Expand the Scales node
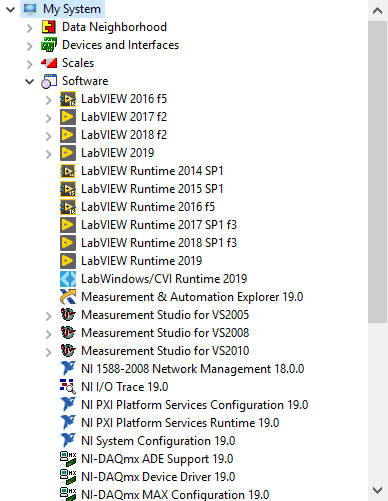This screenshot has width=388, height=501. coord(30,64)
